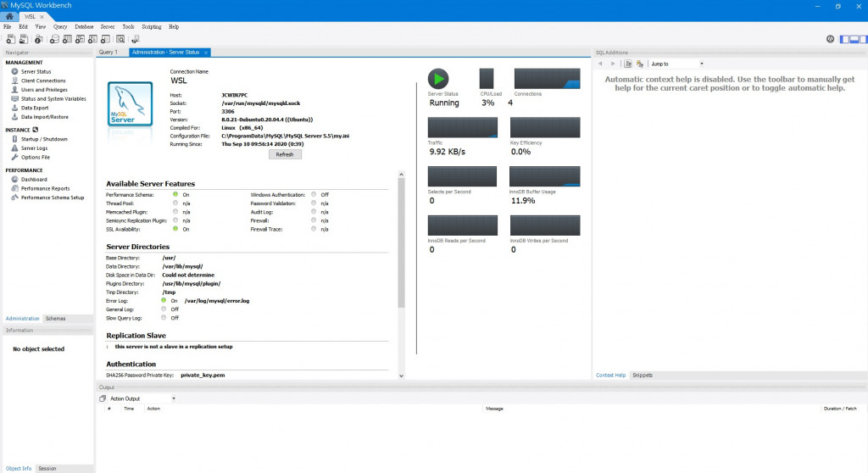Image resolution: width=868 pixels, height=473 pixels.
Task: Click the Firewall Trace n/a indicator
Action: [314, 229]
